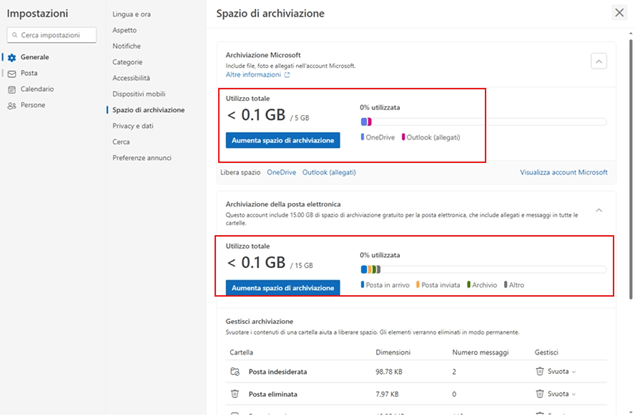Click the email storage usage bar
This screenshot has width=635, height=416.
point(483,269)
